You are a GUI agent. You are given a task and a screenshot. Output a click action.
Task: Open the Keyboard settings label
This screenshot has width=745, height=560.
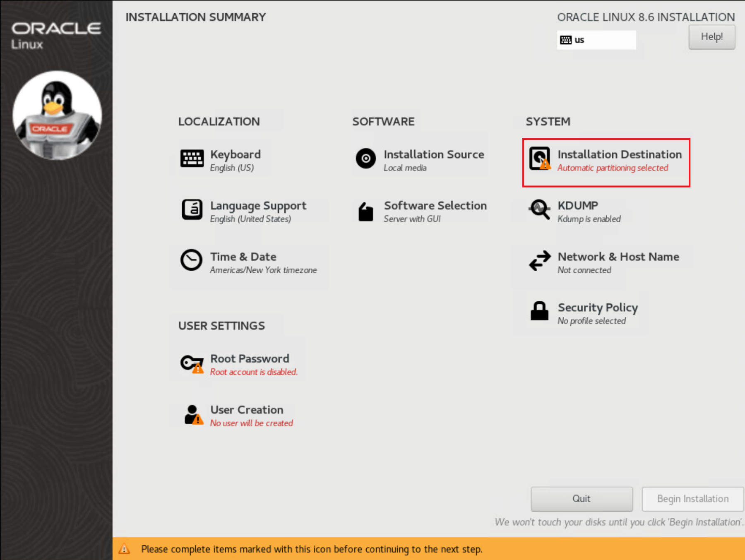pos(236,154)
